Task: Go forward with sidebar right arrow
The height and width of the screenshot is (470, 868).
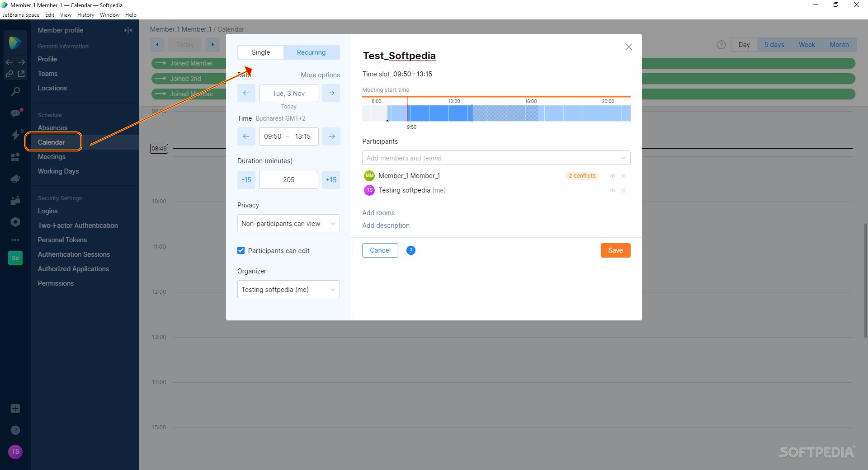Action: (21, 62)
